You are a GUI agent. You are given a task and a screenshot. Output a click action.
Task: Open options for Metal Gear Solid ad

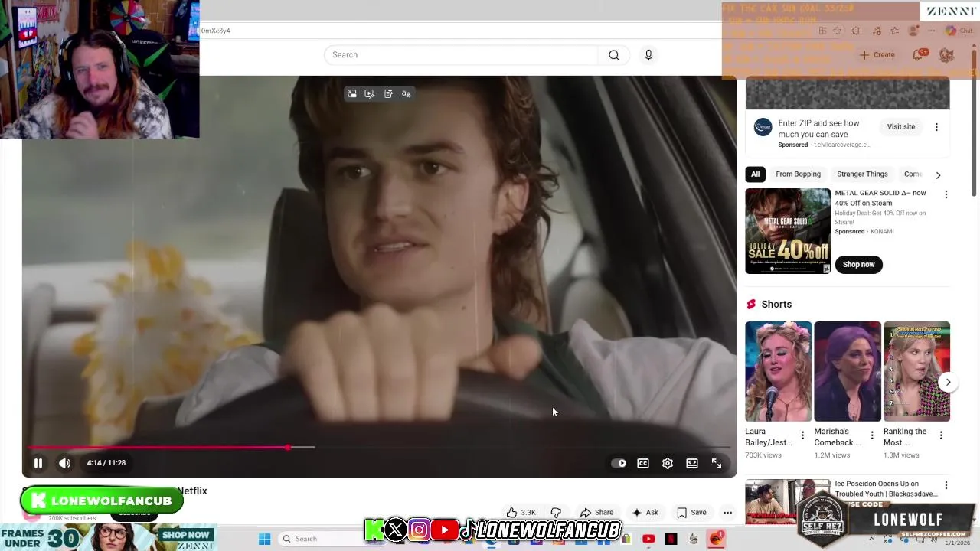pos(946,195)
